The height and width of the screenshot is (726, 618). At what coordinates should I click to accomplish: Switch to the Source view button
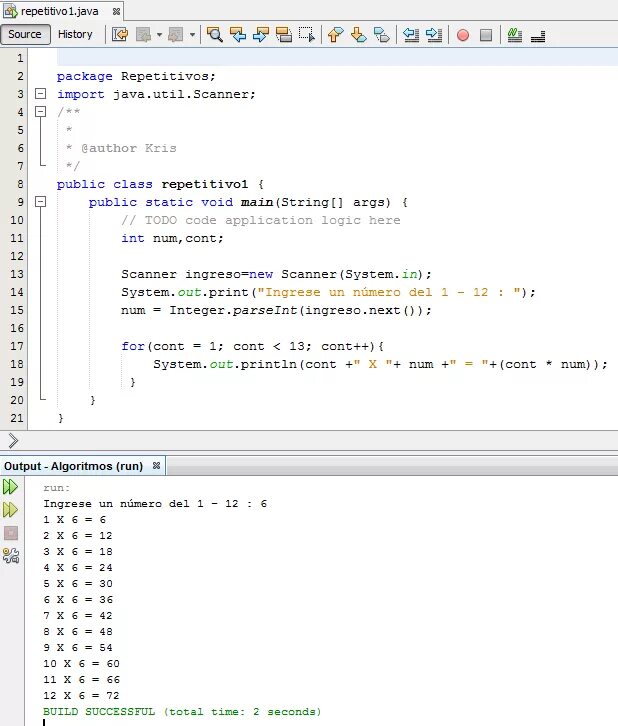pyautogui.click(x=25, y=35)
